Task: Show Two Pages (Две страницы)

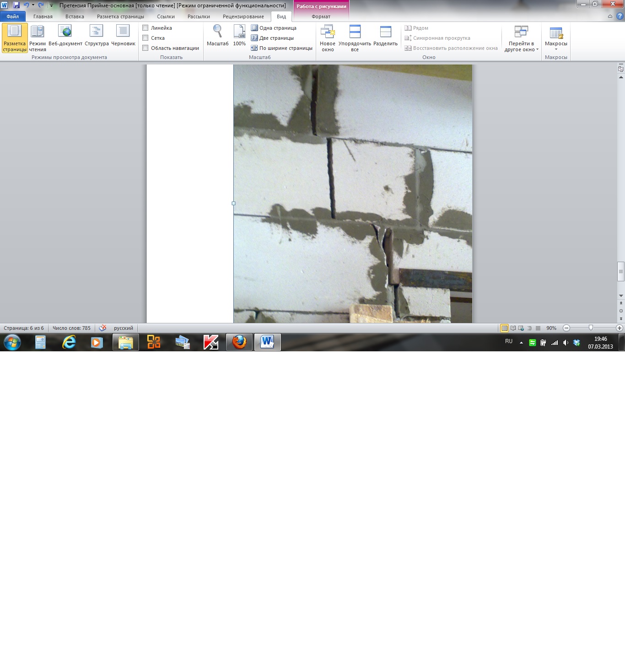Action: [x=272, y=38]
